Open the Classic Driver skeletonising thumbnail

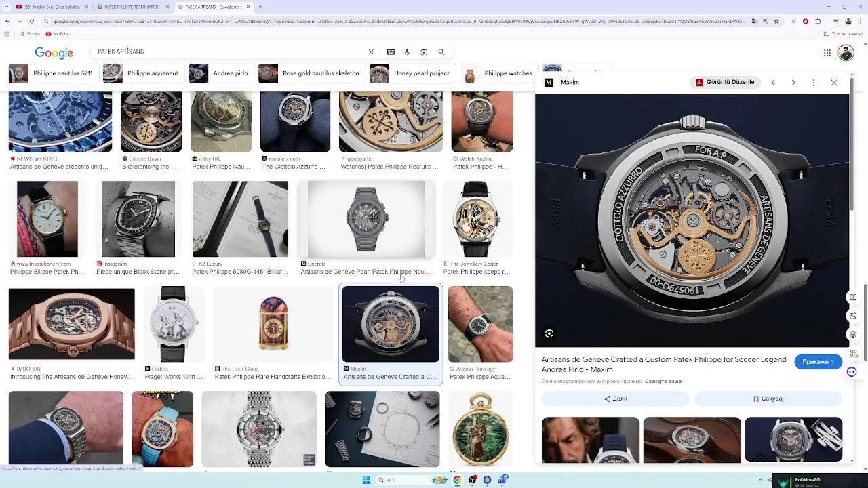pyautogui.click(x=151, y=122)
